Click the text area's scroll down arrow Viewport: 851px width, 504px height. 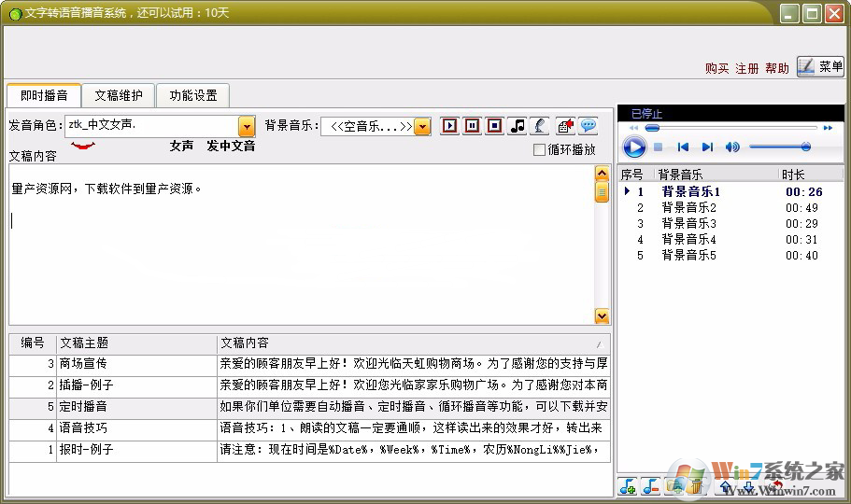602,315
